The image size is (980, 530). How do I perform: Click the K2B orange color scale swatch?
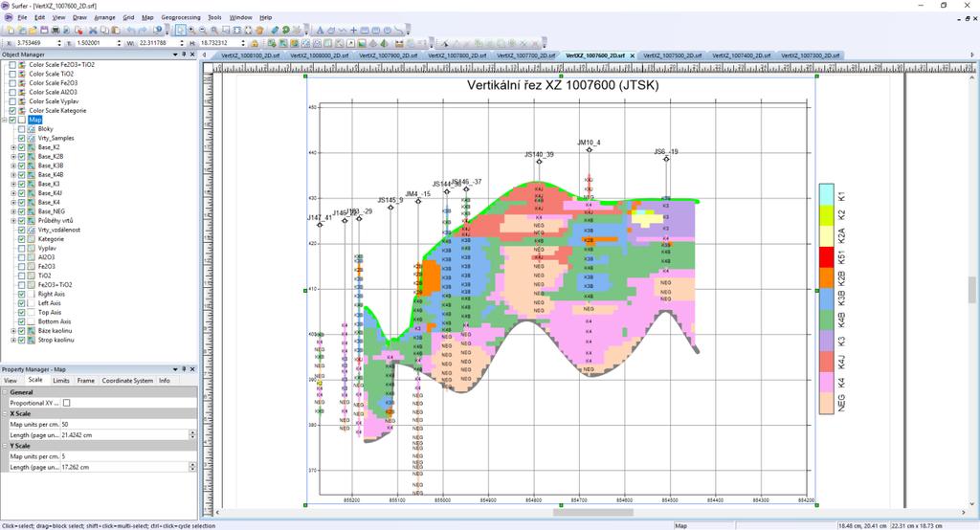[826, 277]
